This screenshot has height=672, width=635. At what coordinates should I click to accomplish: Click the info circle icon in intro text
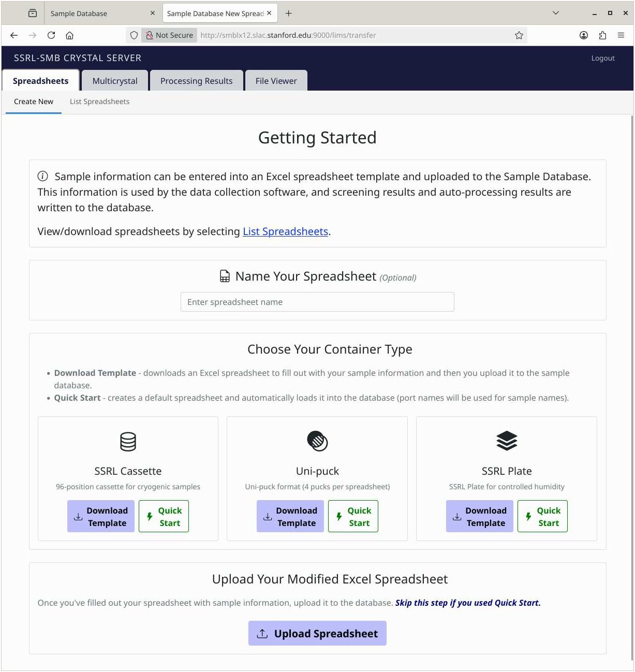(43, 177)
